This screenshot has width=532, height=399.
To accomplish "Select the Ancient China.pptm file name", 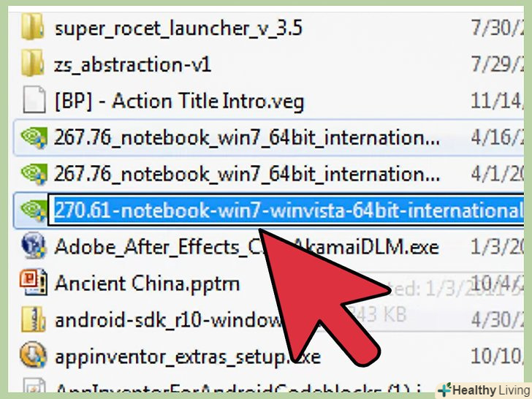I will (x=148, y=284).
